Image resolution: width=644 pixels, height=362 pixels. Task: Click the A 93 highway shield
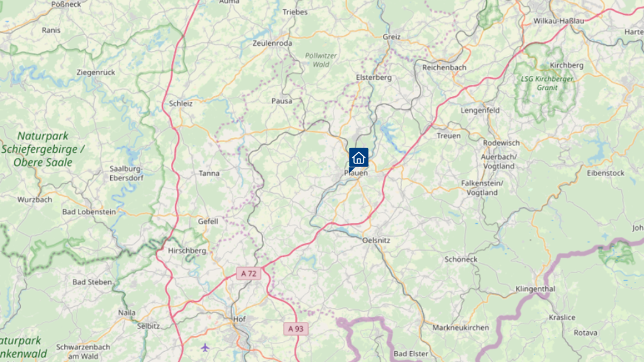296,329
